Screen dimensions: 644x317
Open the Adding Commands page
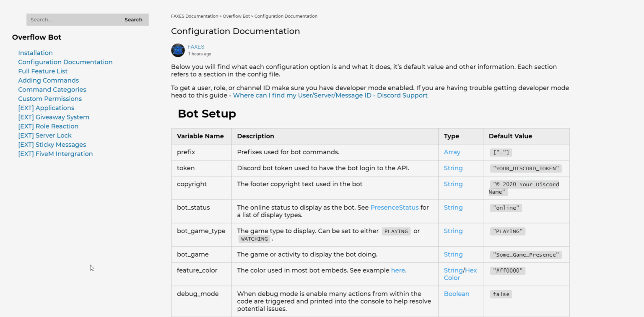(x=48, y=80)
